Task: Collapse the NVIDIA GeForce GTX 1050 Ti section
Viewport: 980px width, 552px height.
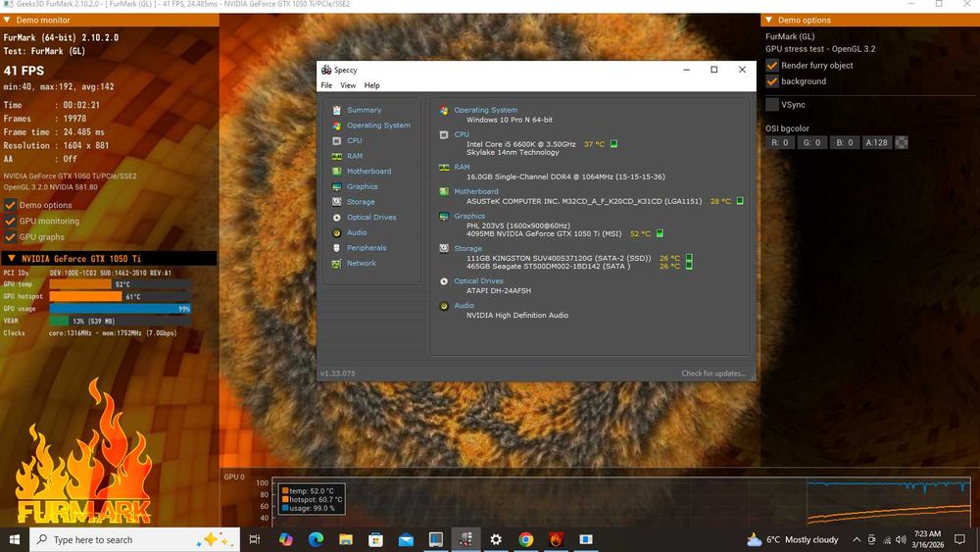Action: (x=11, y=258)
